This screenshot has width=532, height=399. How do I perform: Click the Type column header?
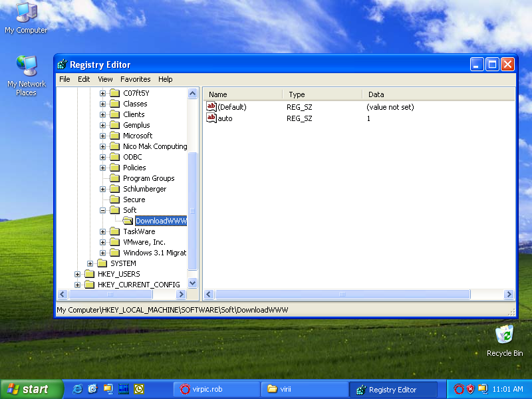coord(323,94)
